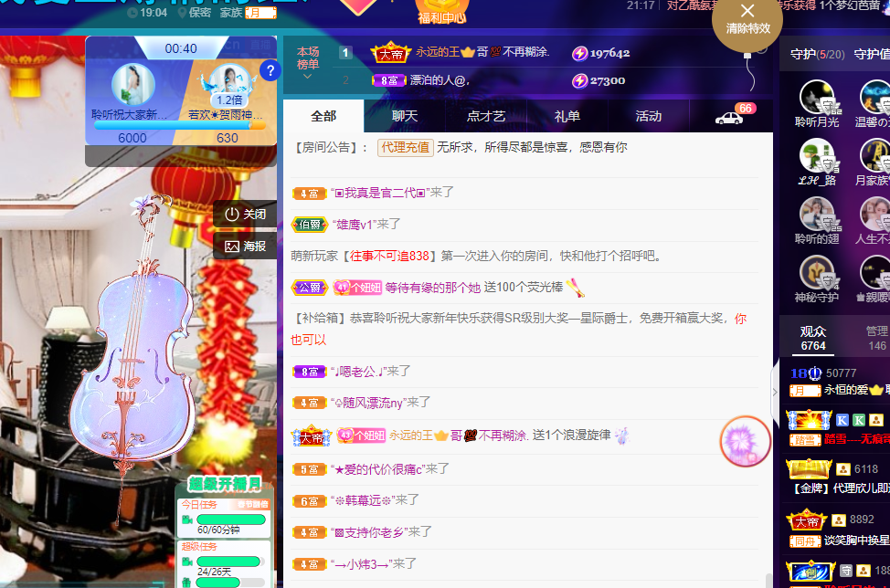Screen dimensions: 890x588
Task: Click the 超级任务 progress bar 24/26天
Action: [x=228, y=562]
